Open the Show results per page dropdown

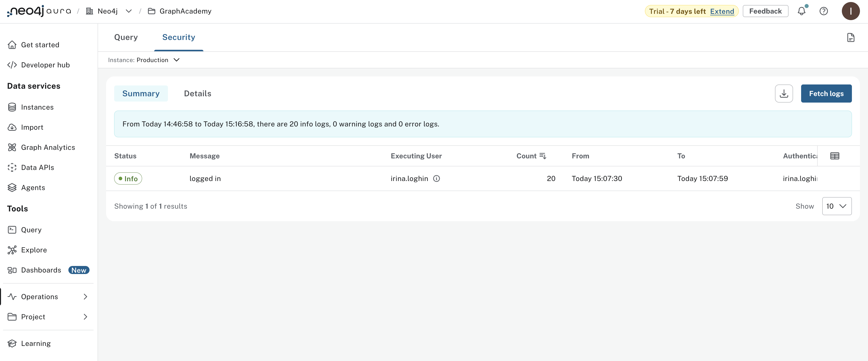pos(837,206)
